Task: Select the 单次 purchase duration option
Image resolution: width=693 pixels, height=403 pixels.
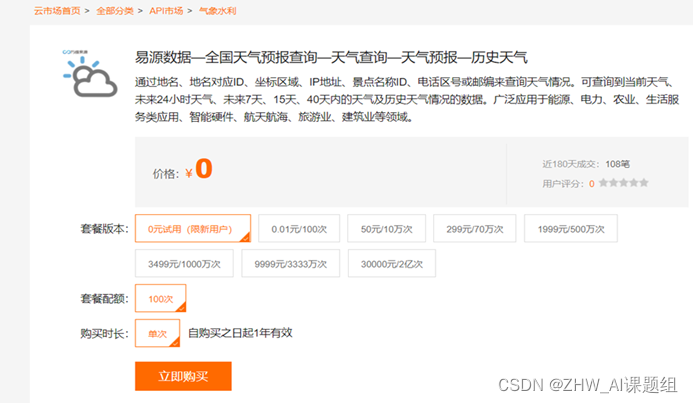Action: pos(157,333)
